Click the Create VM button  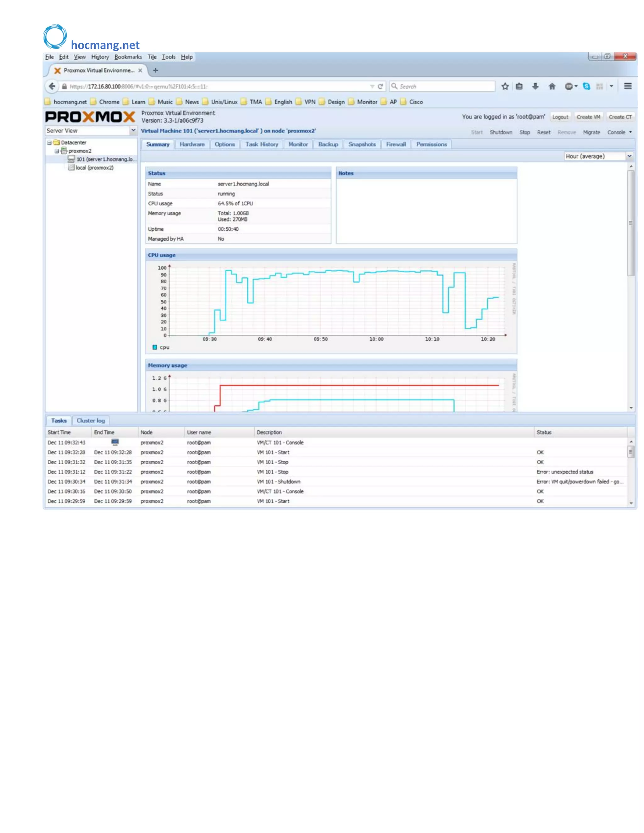(x=588, y=117)
